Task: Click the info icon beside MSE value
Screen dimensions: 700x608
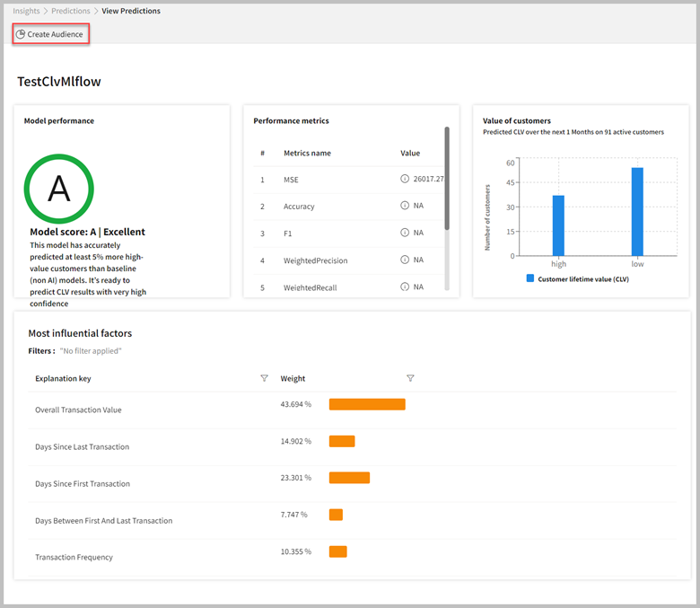Action: pyautogui.click(x=405, y=179)
